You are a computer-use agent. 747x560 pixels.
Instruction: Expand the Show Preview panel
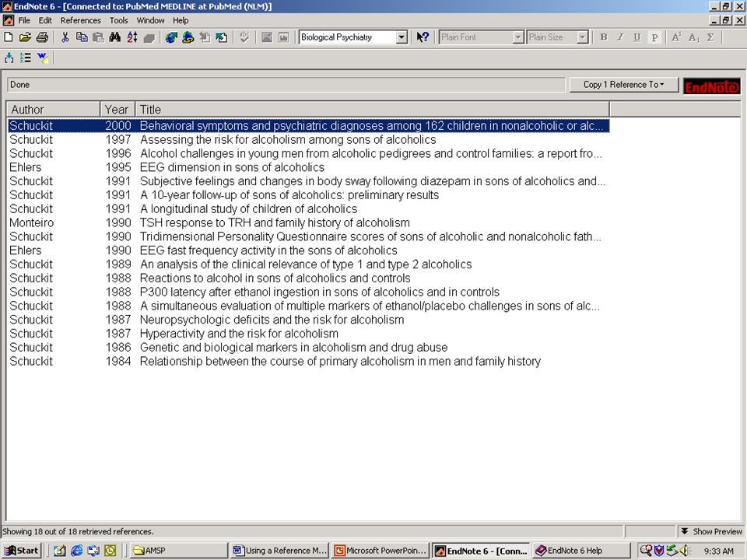click(x=711, y=531)
